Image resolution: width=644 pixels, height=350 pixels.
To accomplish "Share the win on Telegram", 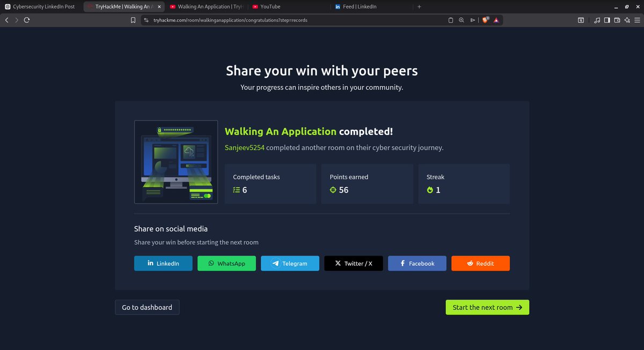I will tap(290, 263).
